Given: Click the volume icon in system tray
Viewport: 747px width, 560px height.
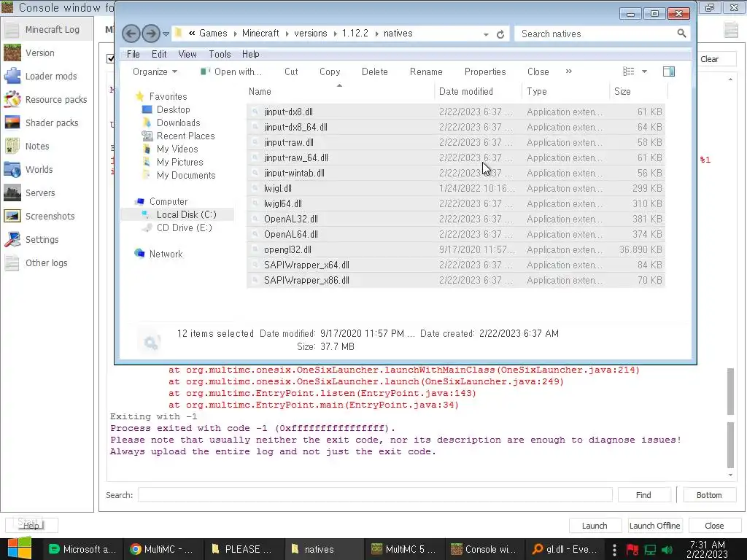Looking at the screenshot, I should click(667, 550).
